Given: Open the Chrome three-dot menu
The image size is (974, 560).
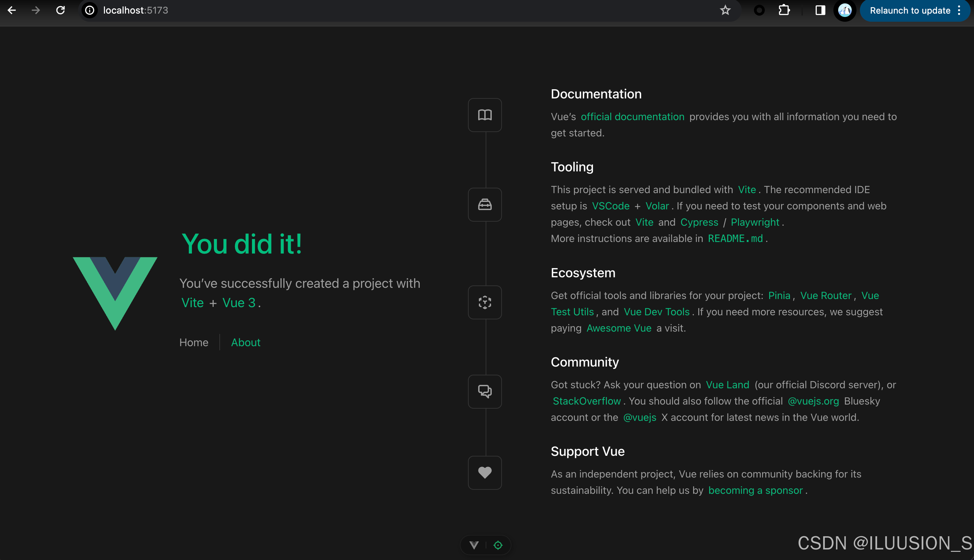Looking at the screenshot, I should coord(959,11).
